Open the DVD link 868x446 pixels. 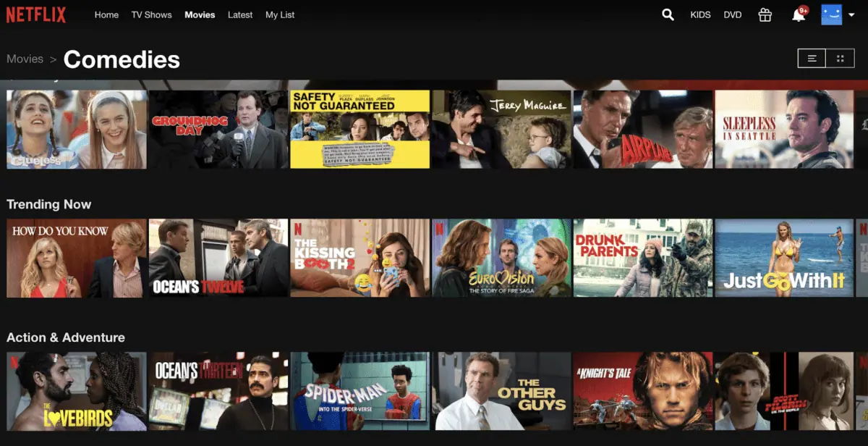click(x=733, y=14)
